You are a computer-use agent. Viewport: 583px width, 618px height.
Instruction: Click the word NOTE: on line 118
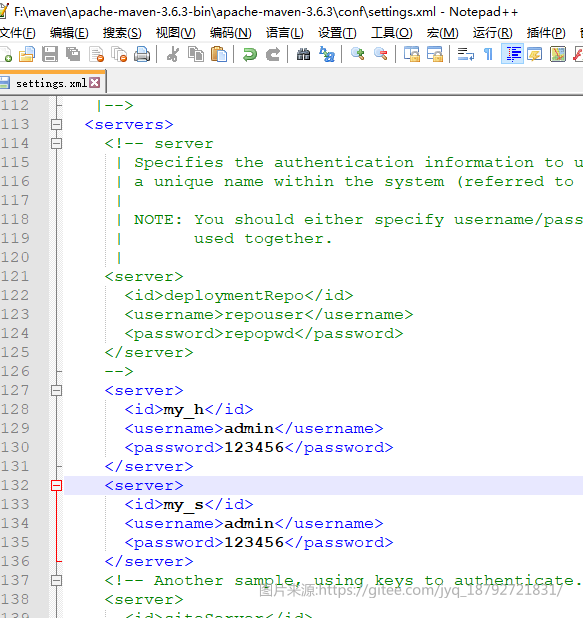point(158,220)
